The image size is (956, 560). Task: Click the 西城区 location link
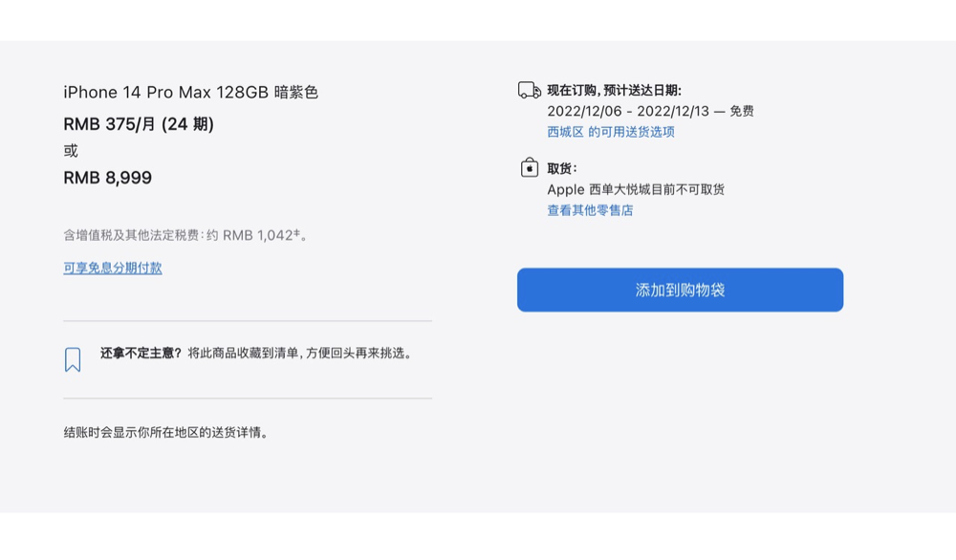[x=565, y=132]
